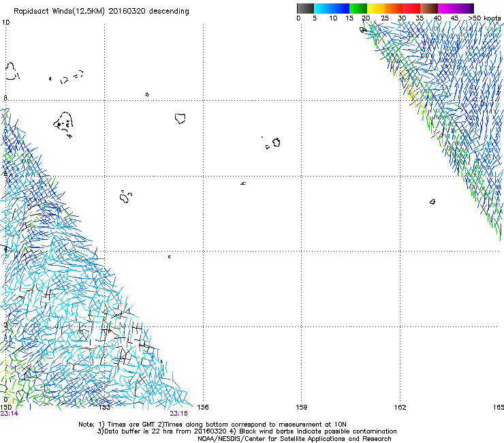Image resolution: width=504 pixels, height=443 pixels.
Task: Click the yellow 20-25 knots color band
Action: pyautogui.click(x=376, y=8)
